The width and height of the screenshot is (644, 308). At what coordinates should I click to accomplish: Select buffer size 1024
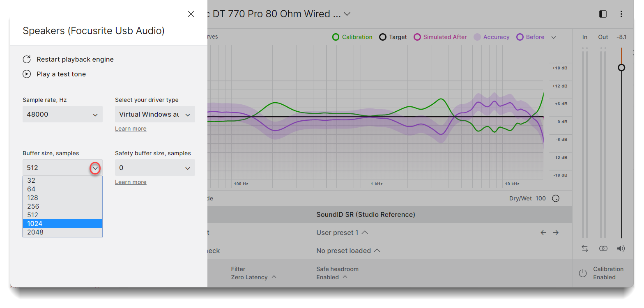(x=62, y=223)
